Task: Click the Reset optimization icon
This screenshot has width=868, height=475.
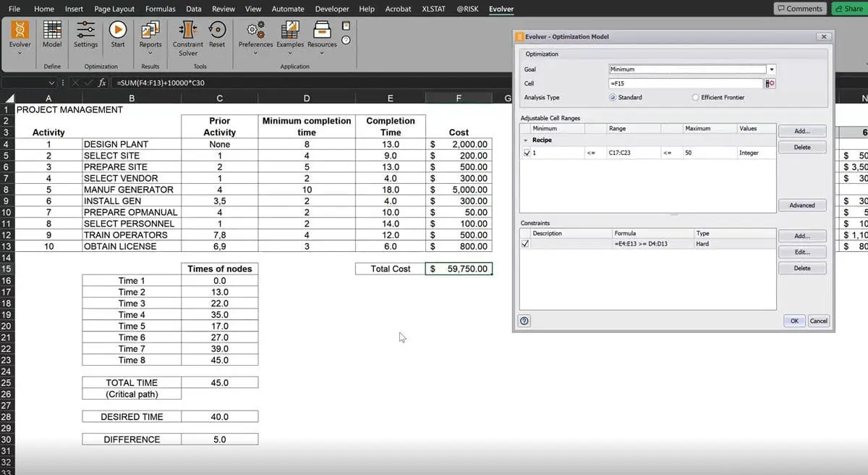Action: click(x=217, y=33)
